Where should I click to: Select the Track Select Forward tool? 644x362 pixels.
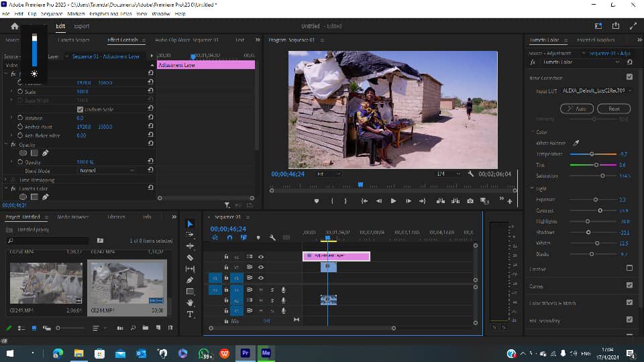coord(190,235)
